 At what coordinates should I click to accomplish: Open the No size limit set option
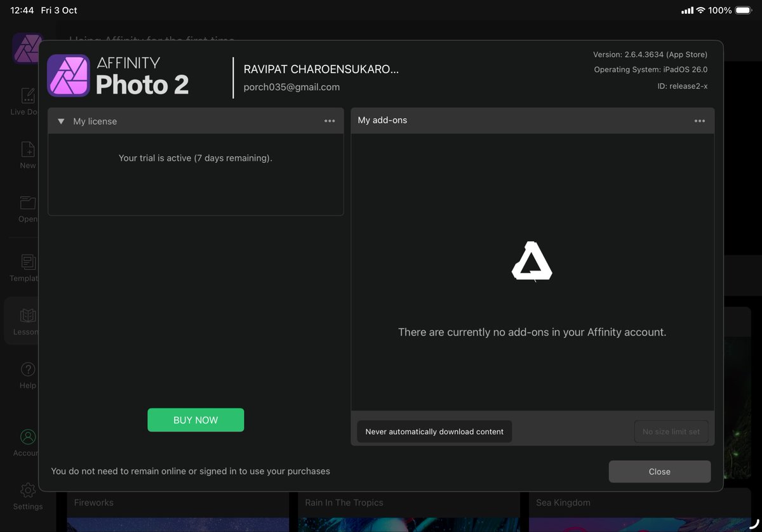pyautogui.click(x=671, y=432)
